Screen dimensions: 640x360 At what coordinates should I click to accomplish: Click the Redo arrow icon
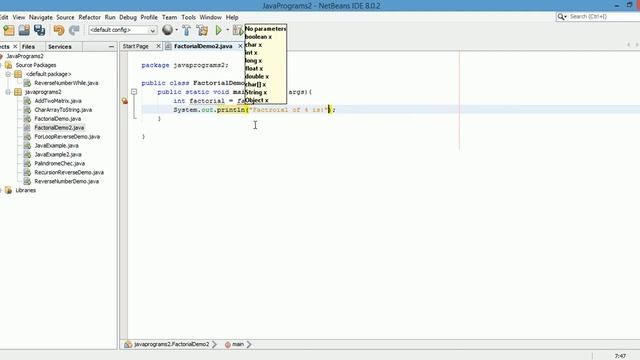tap(74, 30)
